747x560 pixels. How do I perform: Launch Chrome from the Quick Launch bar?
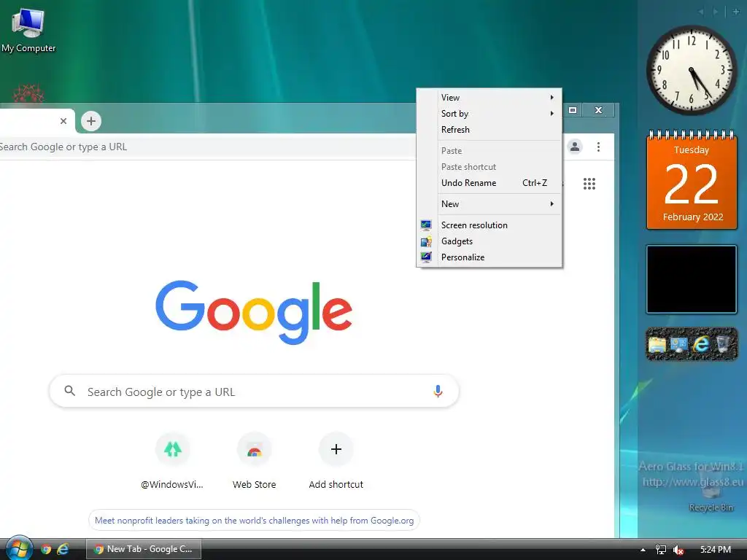46,549
